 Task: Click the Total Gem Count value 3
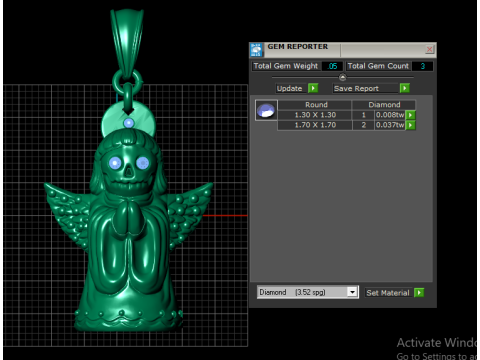tap(422, 66)
